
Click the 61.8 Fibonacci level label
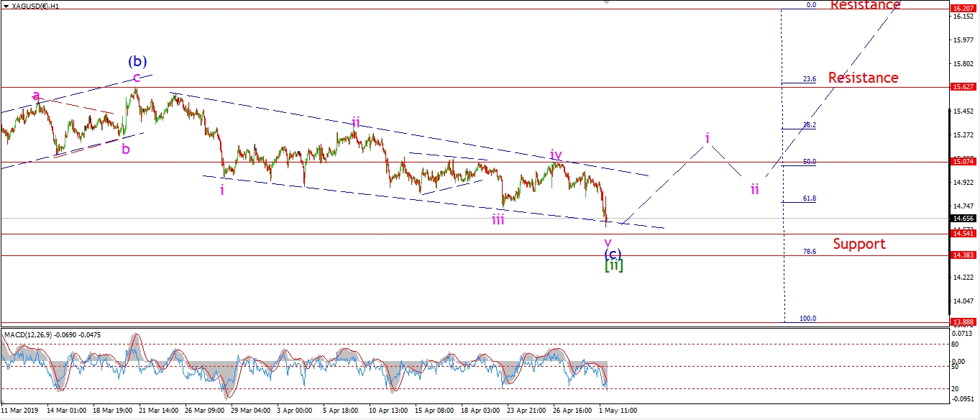809,198
